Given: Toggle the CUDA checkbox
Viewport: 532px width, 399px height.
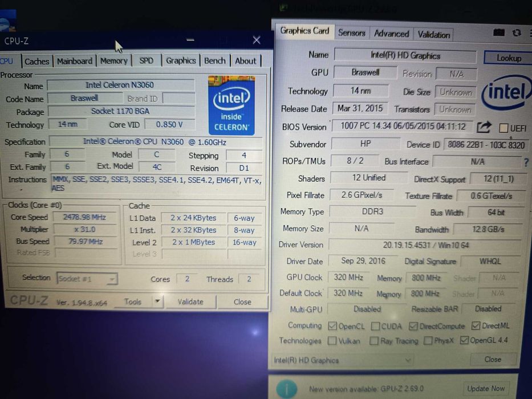Looking at the screenshot, I should click(375, 326).
